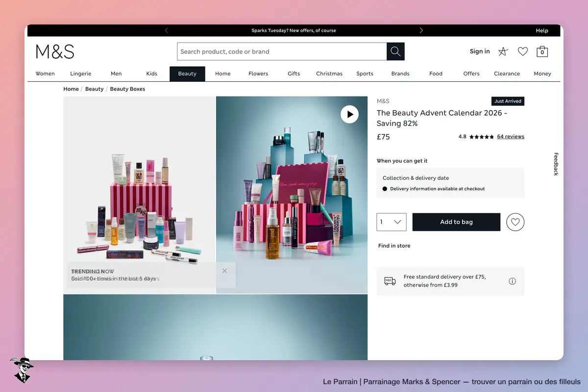Viewport: 588px width, 392px height.
Task: Open the Christmas menu
Action: pos(329,73)
